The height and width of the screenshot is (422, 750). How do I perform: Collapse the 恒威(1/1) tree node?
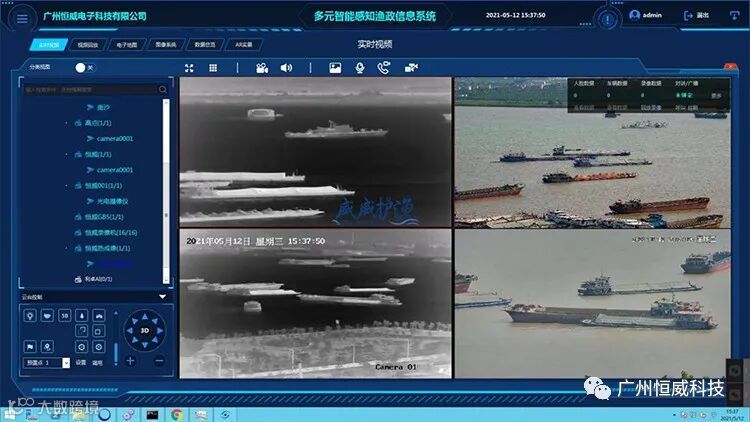point(66,155)
